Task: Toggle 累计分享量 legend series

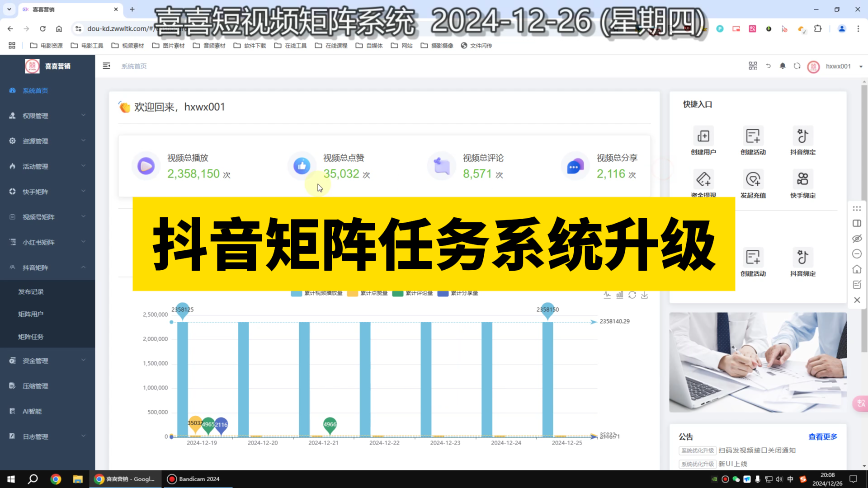Action: point(458,293)
